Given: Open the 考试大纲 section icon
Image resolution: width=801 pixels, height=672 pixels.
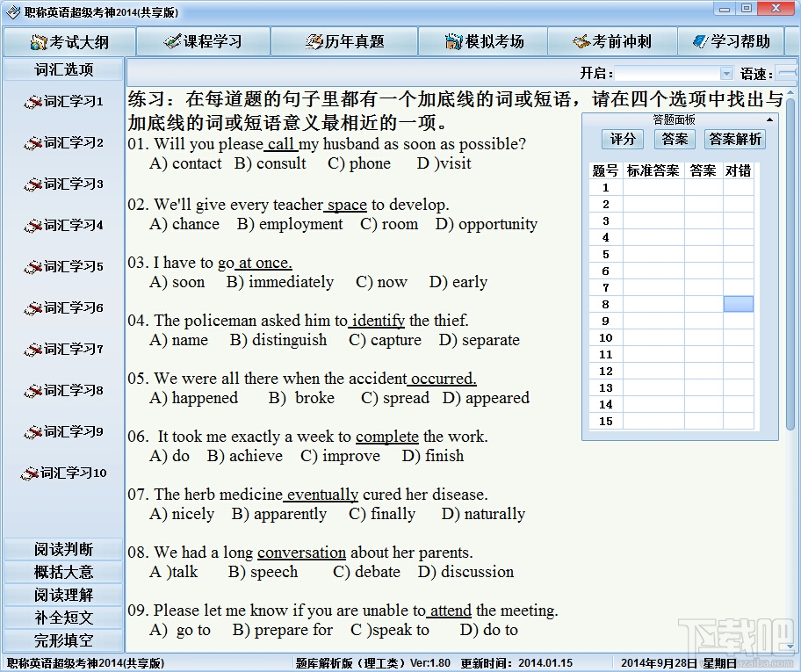Looking at the screenshot, I should pos(39,42).
